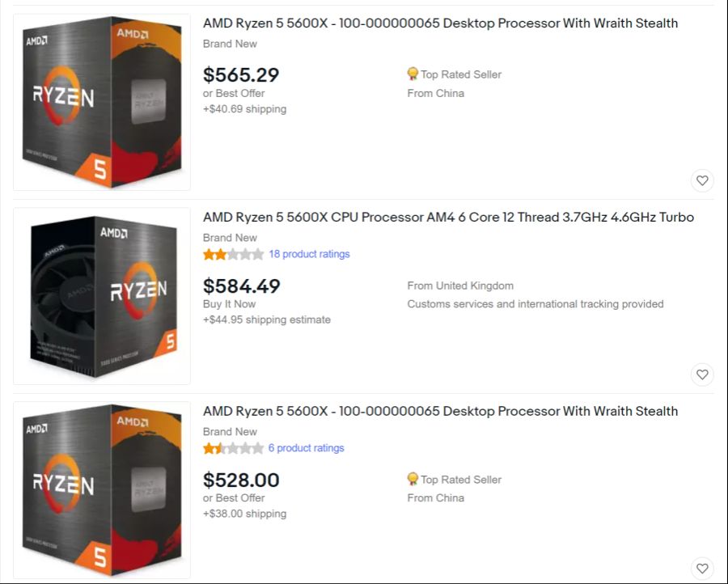
Task: Click the star rating above the $584.49 price
Action: click(233, 254)
